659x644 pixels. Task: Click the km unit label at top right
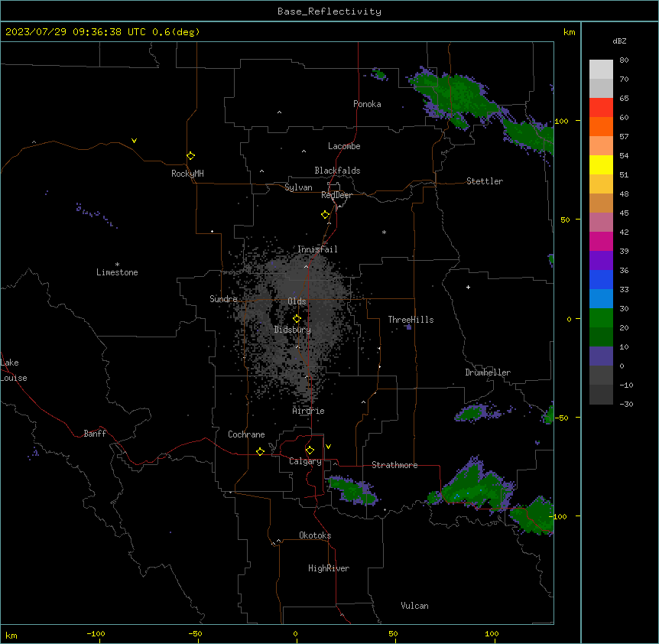point(569,32)
